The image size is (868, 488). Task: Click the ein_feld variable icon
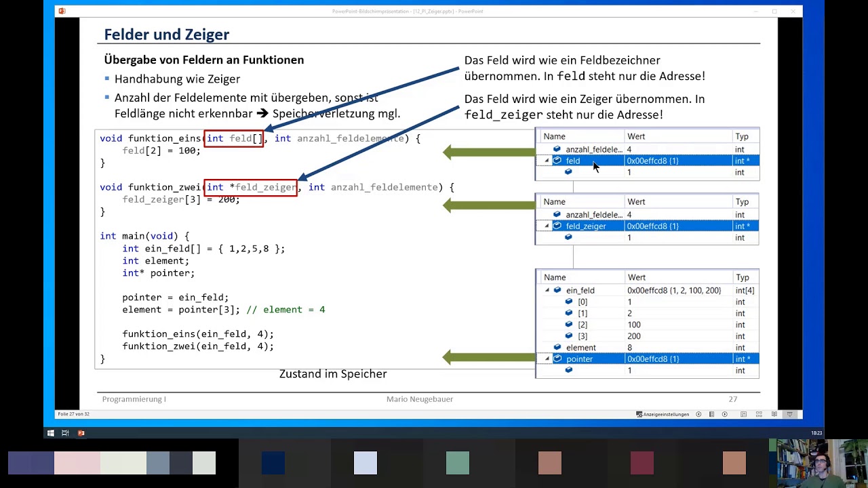[557, 290]
